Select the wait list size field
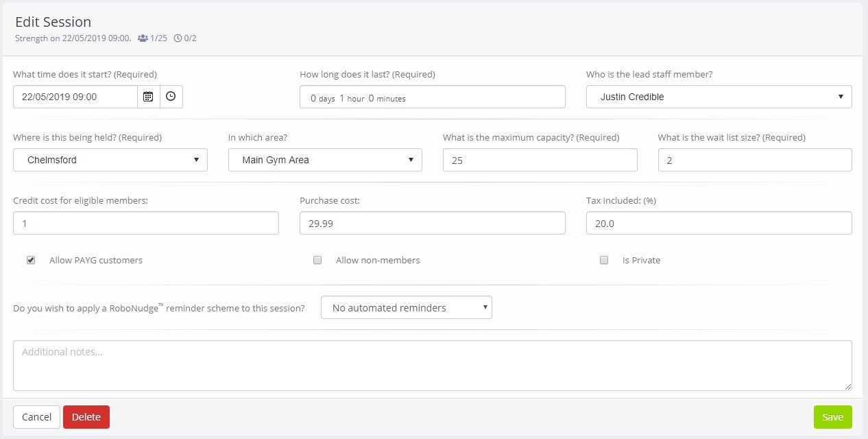The image size is (868, 439). pyautogui.click(x=755, y=160)
